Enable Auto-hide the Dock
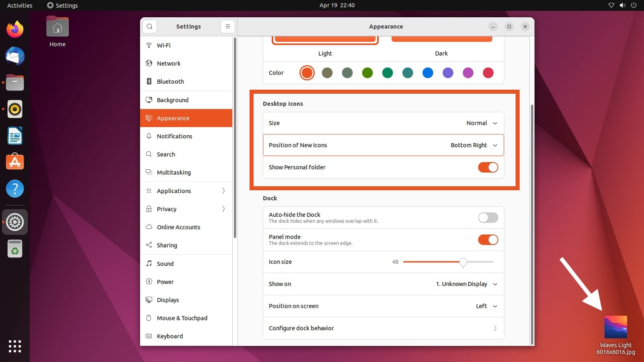This screenshot has width=644, height=362. [488, 218]
